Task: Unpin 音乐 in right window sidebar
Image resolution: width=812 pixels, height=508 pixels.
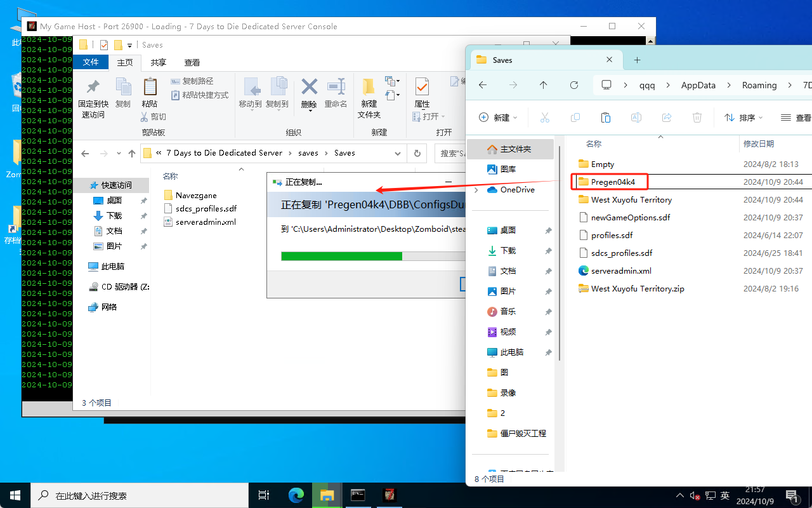Action: (x=548, y=312)
